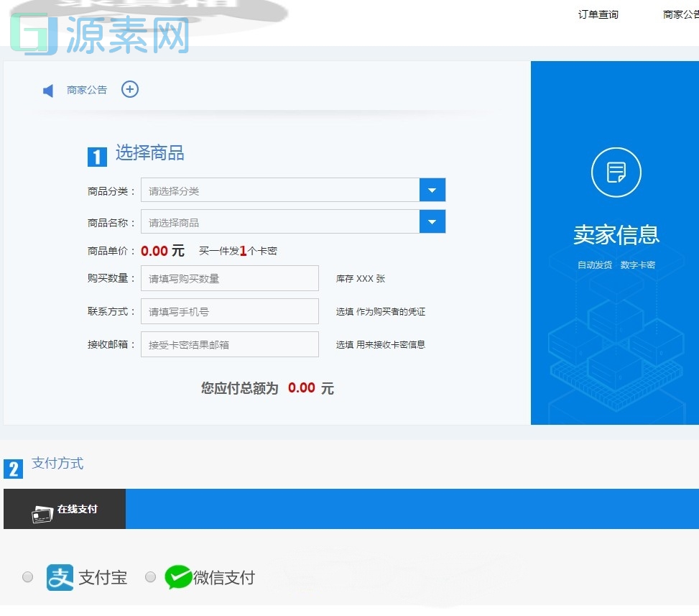Screen dimensions: 699x616
Task: Click the document icon in 卖家信息 panel
Action: pos(616,173)
